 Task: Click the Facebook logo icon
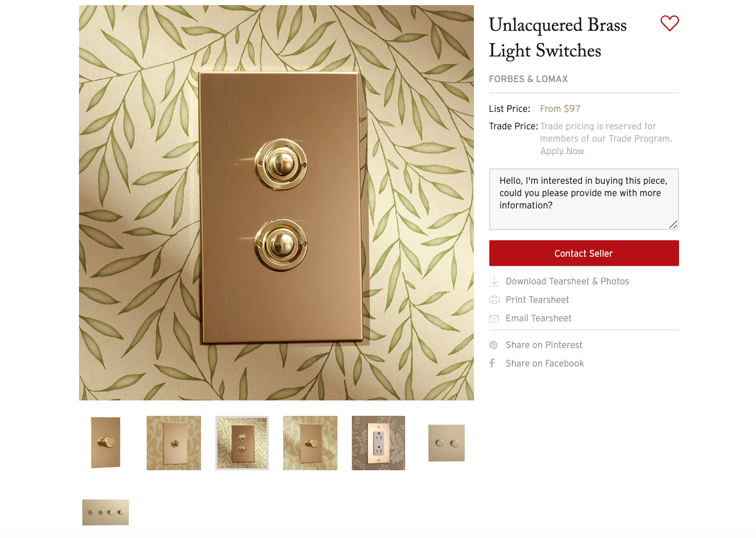coord(492,363)
